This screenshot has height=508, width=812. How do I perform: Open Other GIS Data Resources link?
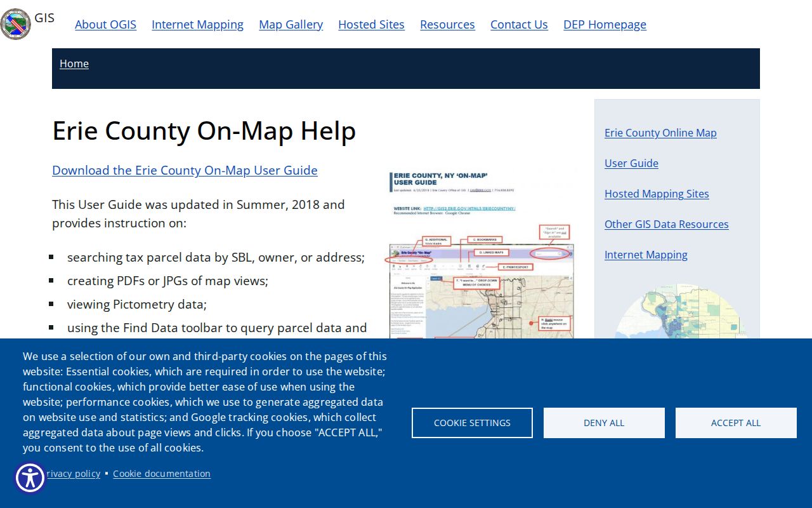[666, 224]
